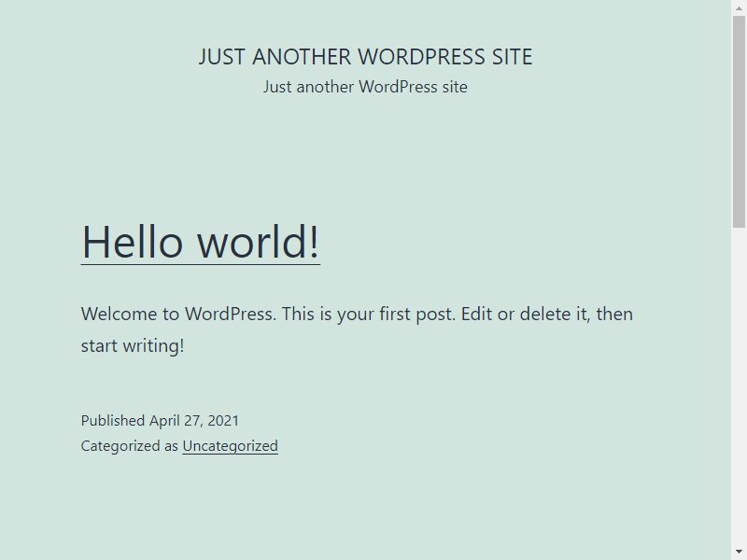The width and height of the screenshot is (747, 560).
Task: Click the vertical scrollbar thumb
Action: (x=739, y=122)
